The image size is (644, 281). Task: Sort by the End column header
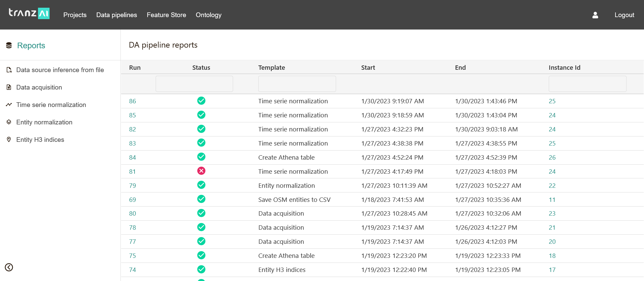pyautogui.click(x=460, y=68)
